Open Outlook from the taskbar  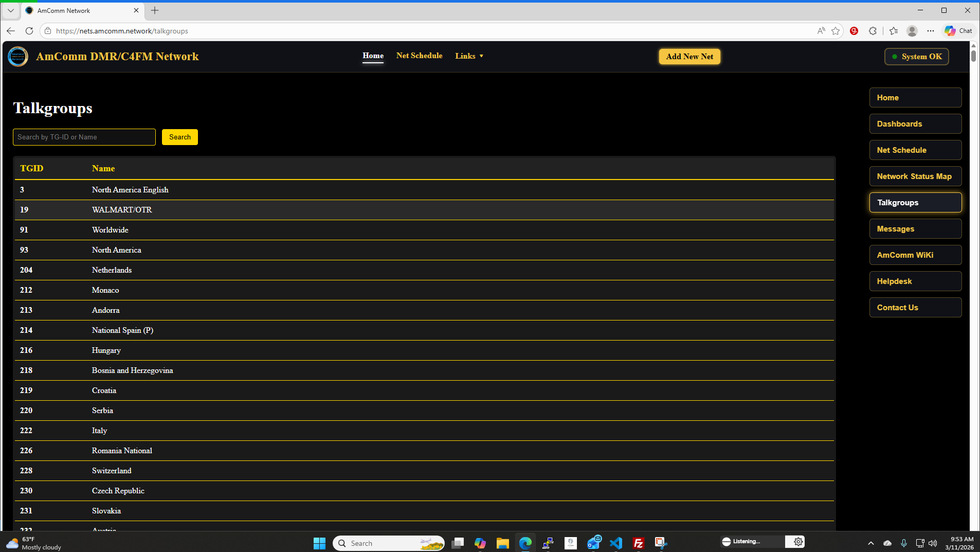click(x=593, y=543)
